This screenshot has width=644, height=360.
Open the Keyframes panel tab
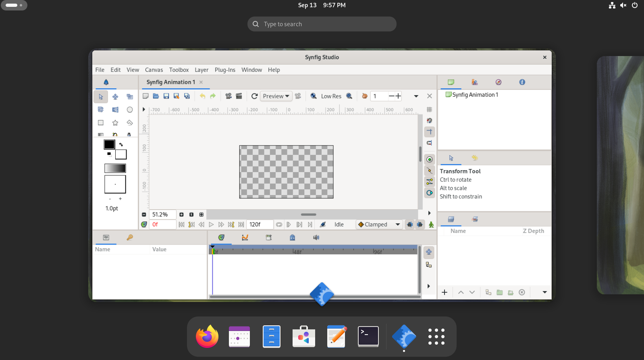point(130,237)
